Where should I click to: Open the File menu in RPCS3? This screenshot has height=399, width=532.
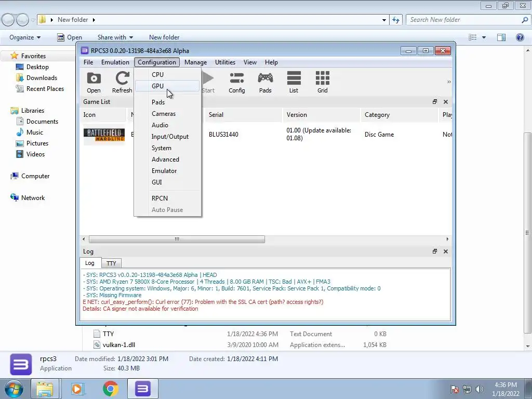[x=88, y=62]
